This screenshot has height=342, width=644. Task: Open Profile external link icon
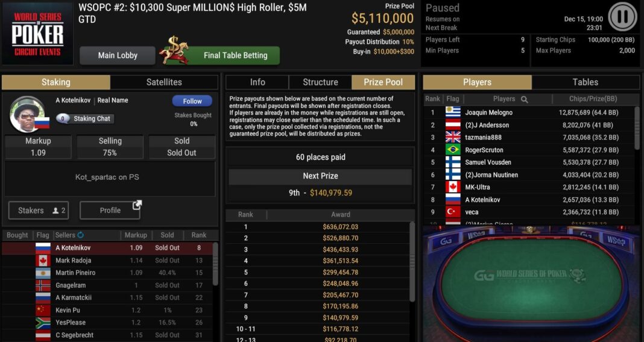coord(137,204)
